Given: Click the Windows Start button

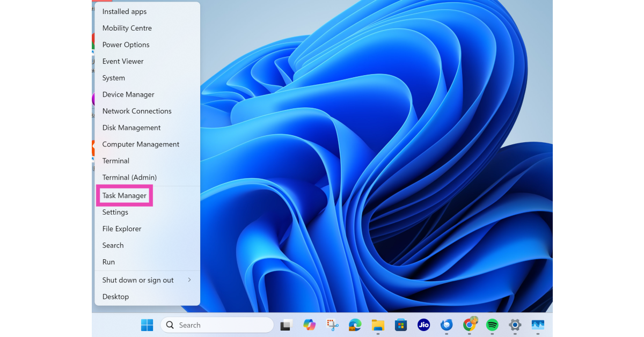Looking at the screenshot, I should coord(147,325).
